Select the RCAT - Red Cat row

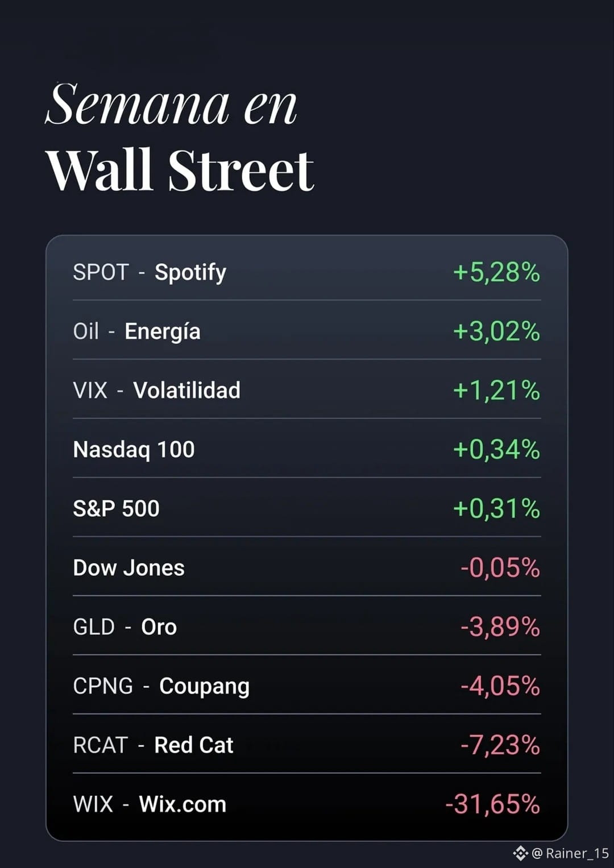click(x=307, y=745)
